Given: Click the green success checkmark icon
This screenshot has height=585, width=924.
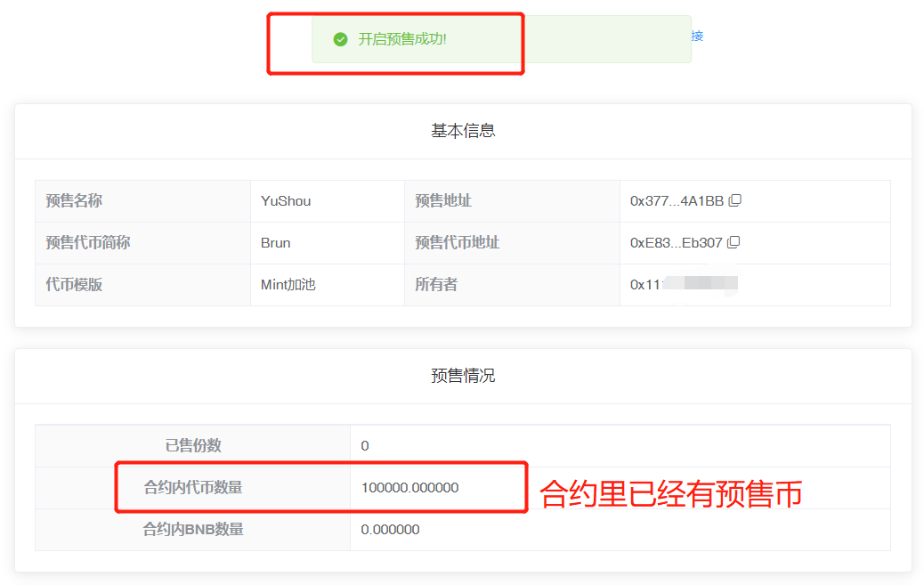Looking at the screenshot, I should click(340, 39).
